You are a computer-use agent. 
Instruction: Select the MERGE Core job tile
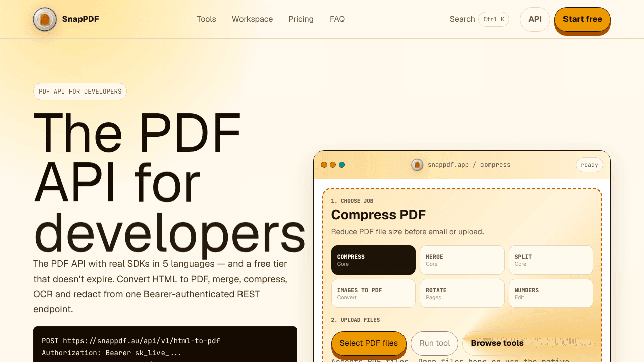[x=462, y=260]
